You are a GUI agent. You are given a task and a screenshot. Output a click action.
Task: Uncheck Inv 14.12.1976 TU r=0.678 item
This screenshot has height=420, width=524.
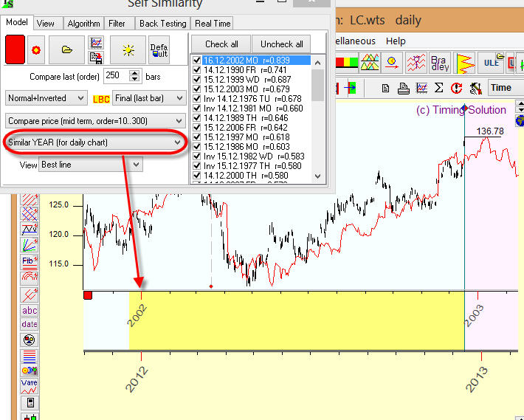click(x=197, y=98)
